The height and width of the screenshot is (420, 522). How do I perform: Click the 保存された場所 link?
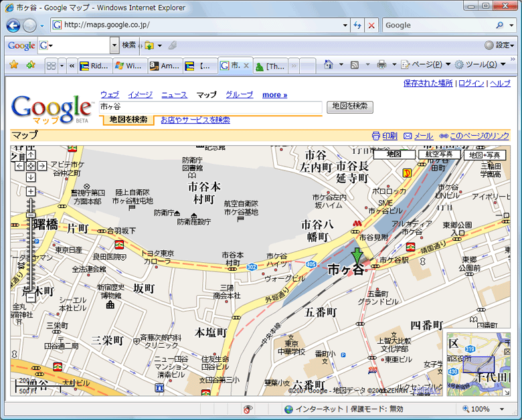(x=428, y=83)
